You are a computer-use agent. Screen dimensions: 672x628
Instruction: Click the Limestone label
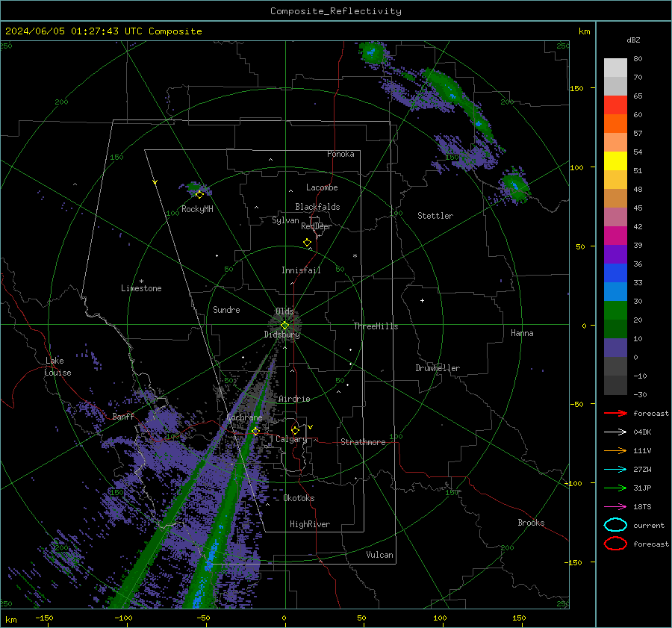[x=141, y=288]
